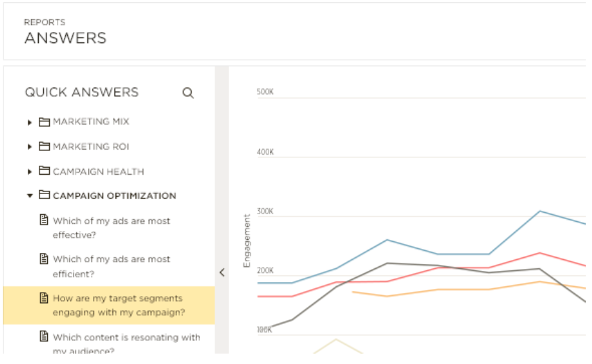The width and height of the screenshot is (592, 364).
Task: Click the Reports breadcrumb link
Action: coord(44,23)
